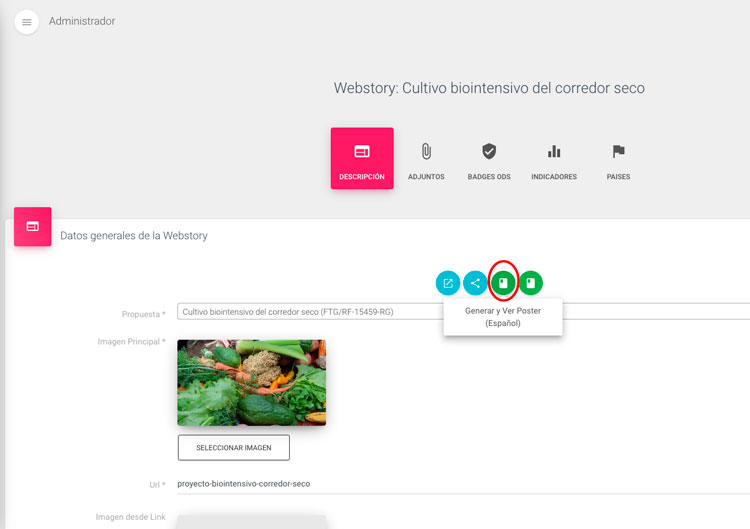Click the Webstory title heading
The image size is (750, 529).
coord(489,88)
